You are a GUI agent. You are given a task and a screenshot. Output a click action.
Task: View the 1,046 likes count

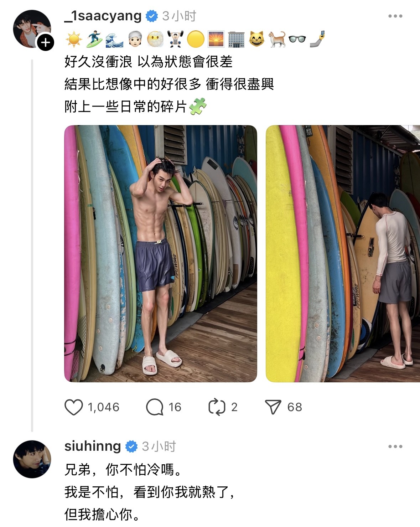(x=104, y=407)
